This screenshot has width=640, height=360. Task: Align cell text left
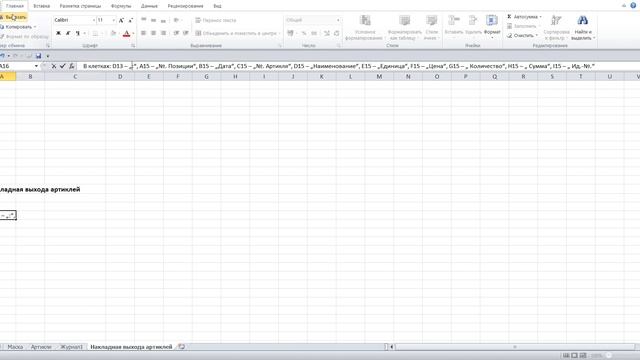(144, 33)
